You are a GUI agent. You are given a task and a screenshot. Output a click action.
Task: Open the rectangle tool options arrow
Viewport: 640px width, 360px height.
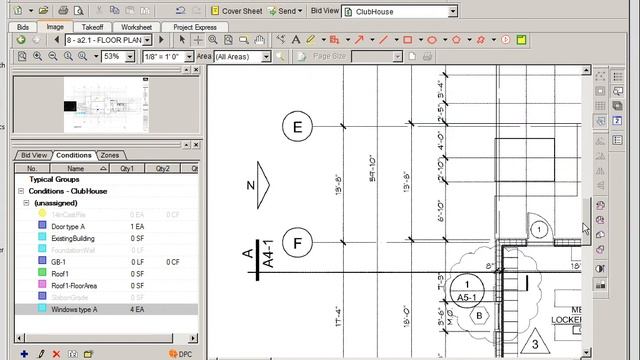[420, 40]
